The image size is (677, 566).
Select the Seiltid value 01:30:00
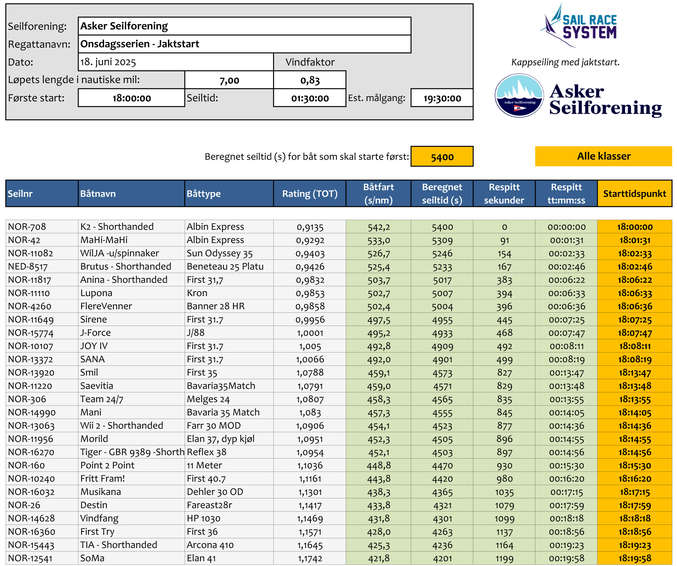tap(310, 98)
